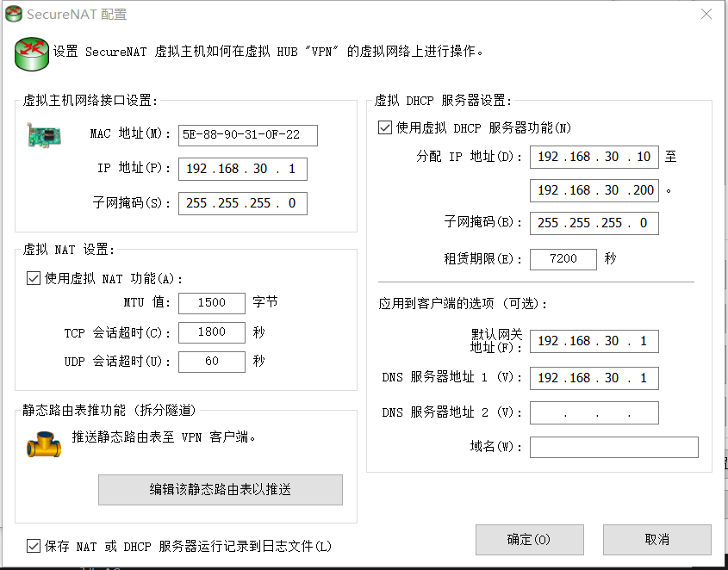728x570 pixels.
Task: Click the MAC 地址 input field
Action: pos(248,135)
